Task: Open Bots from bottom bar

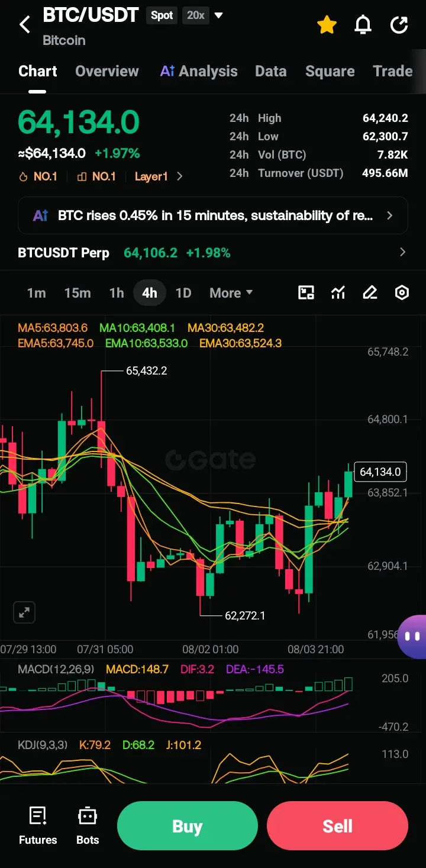Action: tap(88, 825)
